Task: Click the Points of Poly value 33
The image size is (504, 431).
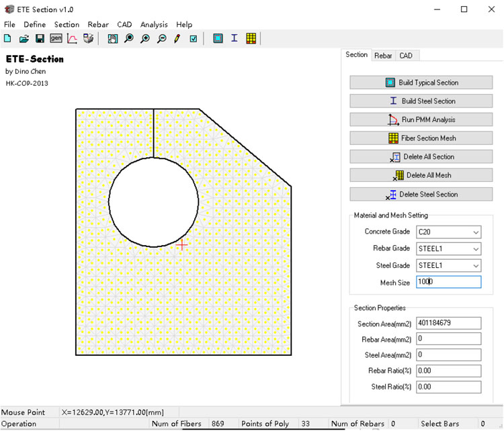Action: click(305, 424)
